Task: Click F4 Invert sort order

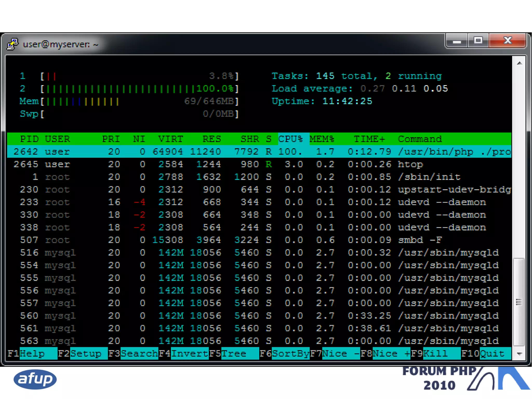Action: 190,354
